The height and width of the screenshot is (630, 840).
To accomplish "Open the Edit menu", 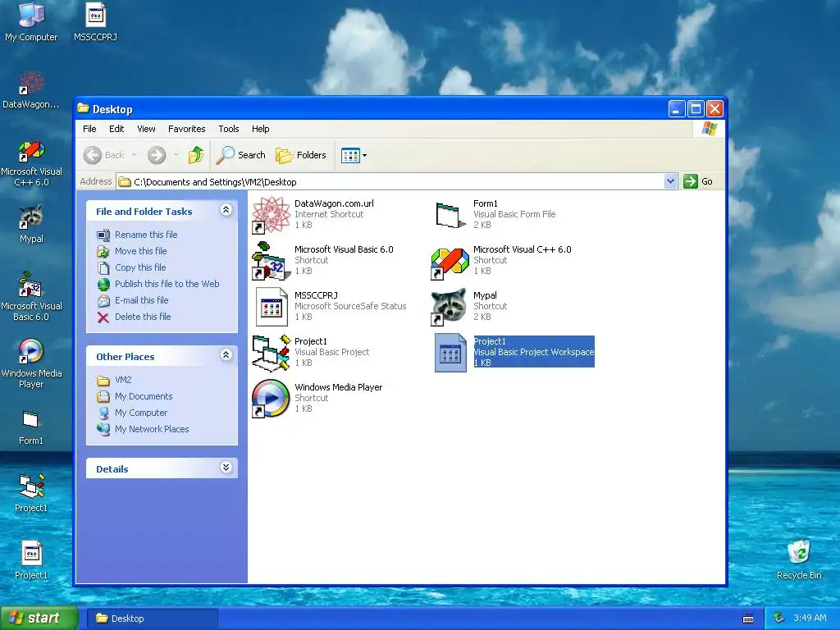I will pos(116,129).
